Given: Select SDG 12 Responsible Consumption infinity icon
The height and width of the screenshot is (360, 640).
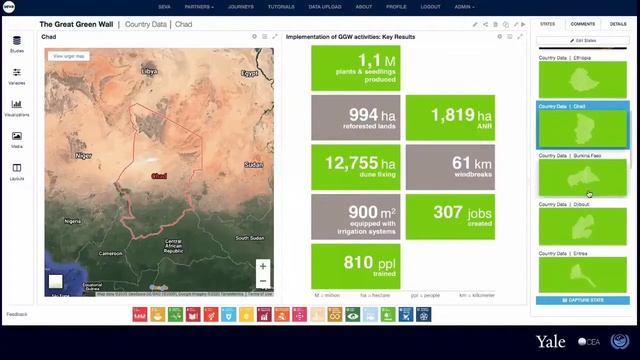Looking at the screenshot, I should coord(335,314).
